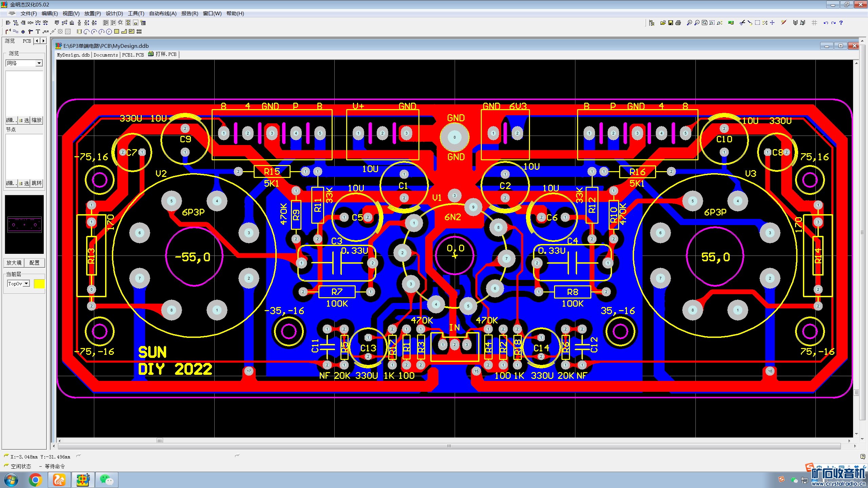The image size is (868, 488).
Task: Click the 3D board view icon
Action: (x=731, y=23)
